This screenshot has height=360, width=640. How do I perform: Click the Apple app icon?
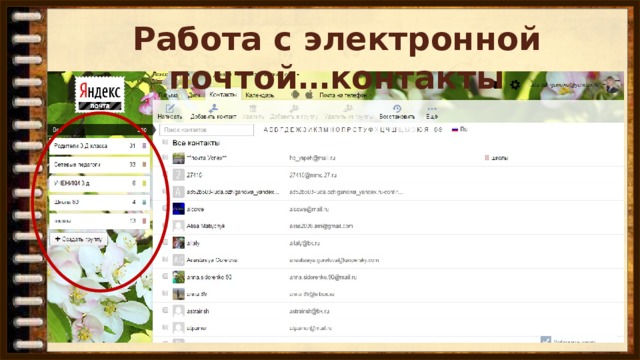tap(309, 95)
